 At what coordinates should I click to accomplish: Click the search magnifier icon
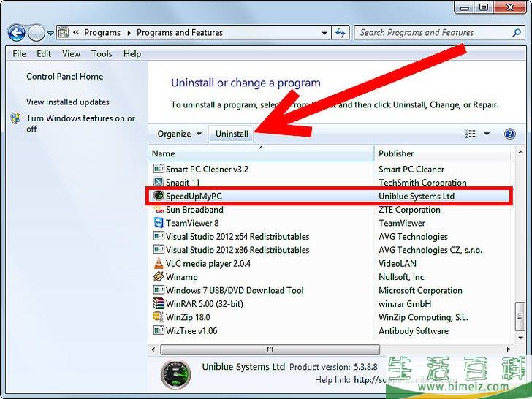click(x=517, y=33)
